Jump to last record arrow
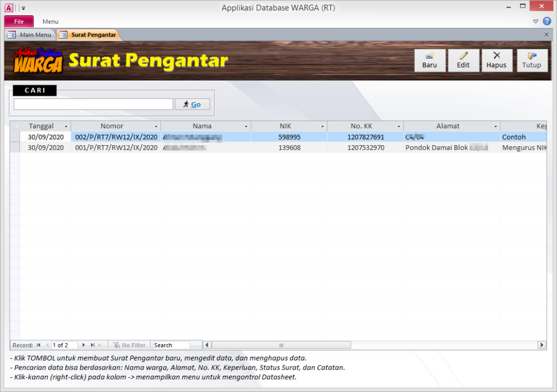Image resolution: width=557 pixels, height=392 pixels. point(92,345)
